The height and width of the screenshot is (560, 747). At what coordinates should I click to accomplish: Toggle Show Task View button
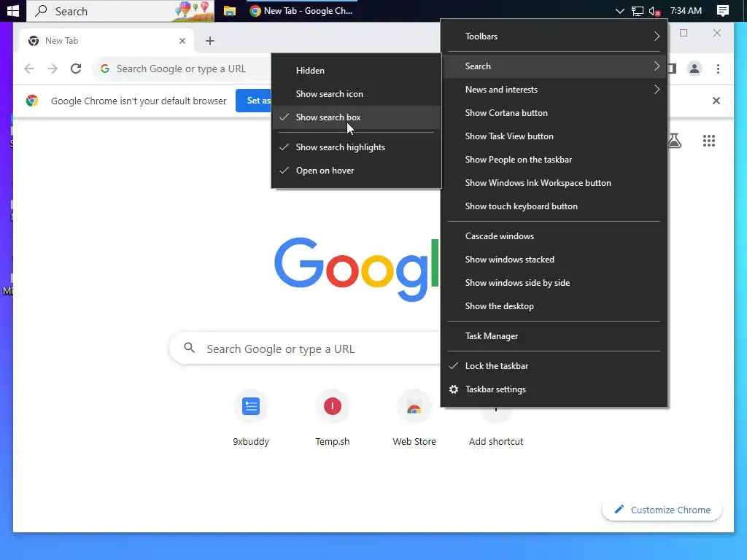pyautogui.click(x=554, y=136)
